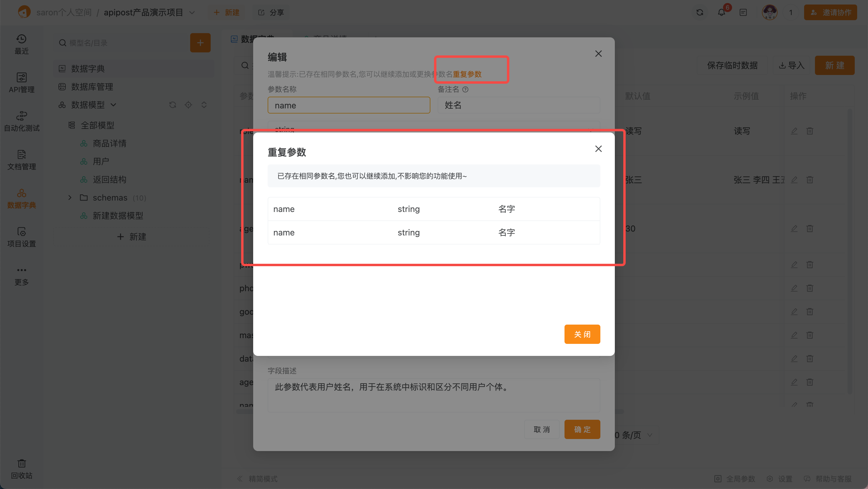Click the 邀请协作 button
Screen dimensions: 868x489
click(x=830, y=12)
